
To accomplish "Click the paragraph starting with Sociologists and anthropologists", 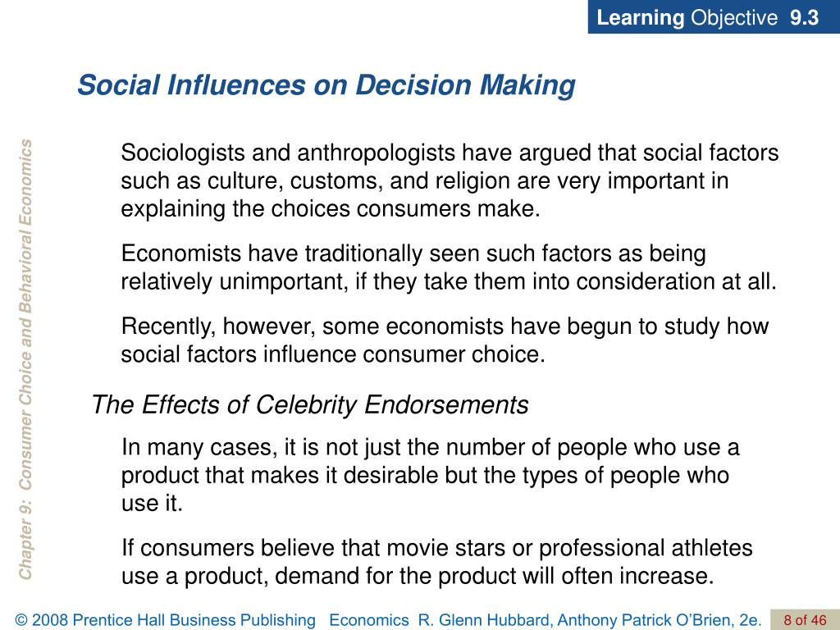I will [450, 180].
